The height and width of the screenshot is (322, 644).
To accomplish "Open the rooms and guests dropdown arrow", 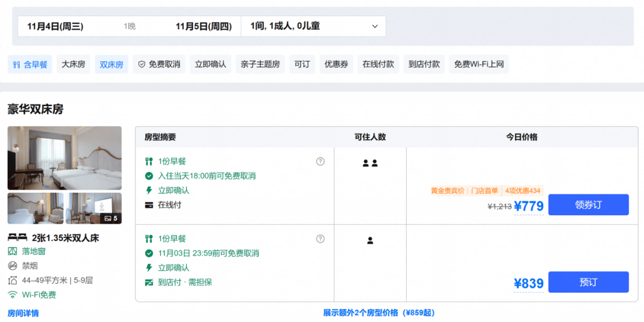I will point(374,26).
